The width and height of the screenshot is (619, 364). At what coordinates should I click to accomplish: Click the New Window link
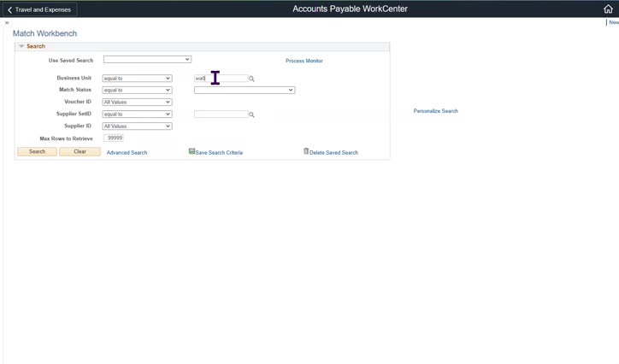(x=614, y=22)
